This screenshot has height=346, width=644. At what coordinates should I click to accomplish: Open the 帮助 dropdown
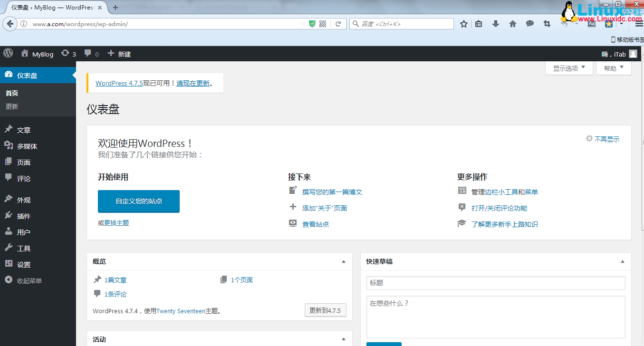click(613, 68)
